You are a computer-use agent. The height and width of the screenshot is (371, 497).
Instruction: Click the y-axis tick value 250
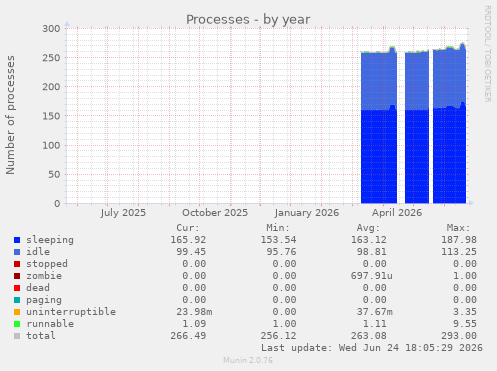tap(51, 58)
